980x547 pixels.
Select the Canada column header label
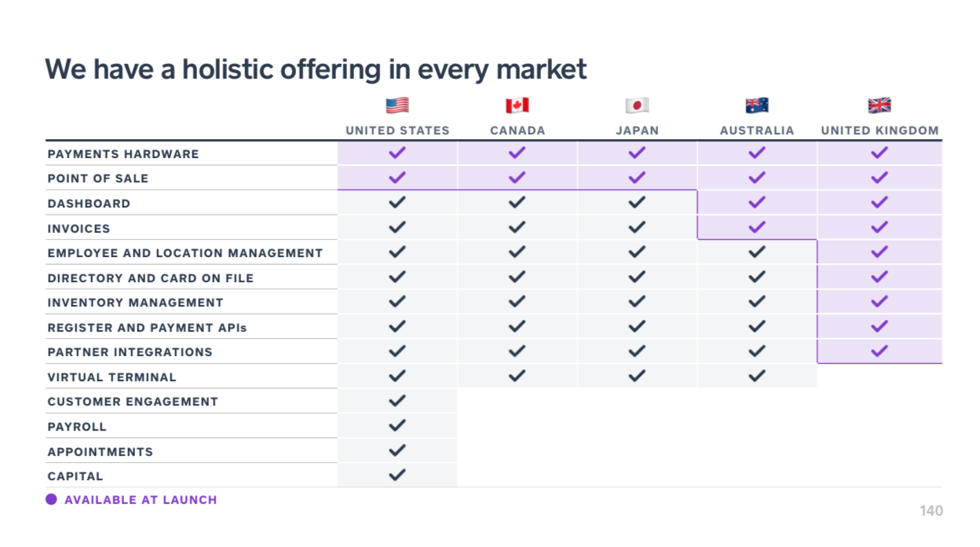pyautogui.click(x=517, y=130)
